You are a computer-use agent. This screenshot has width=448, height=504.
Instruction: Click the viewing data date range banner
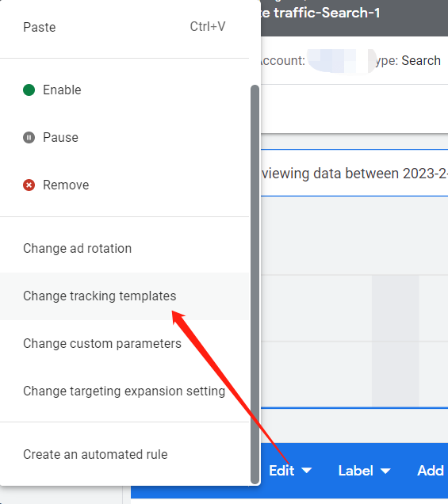click(x=354, y=173)
